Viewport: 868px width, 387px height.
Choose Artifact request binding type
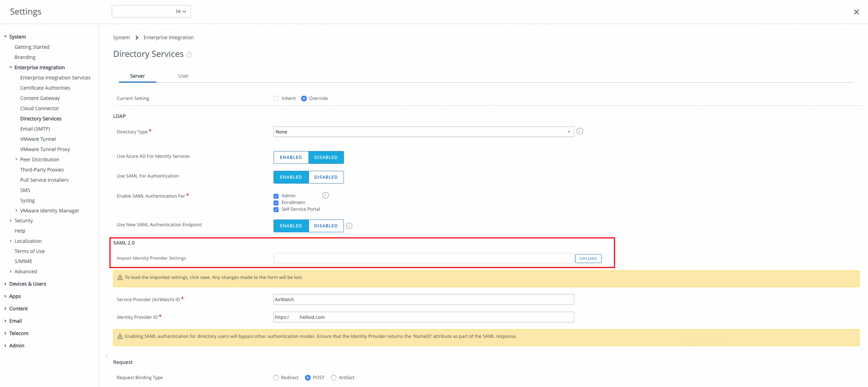333,378
